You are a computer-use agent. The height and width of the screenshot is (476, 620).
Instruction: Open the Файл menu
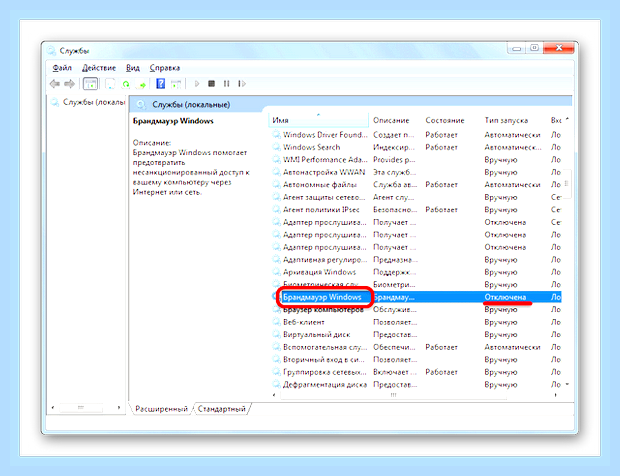(62, 68)
